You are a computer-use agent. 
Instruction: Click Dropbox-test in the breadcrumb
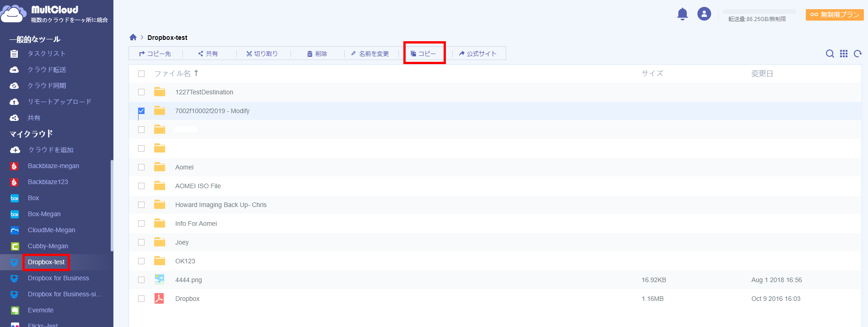[x=167, y=38]
